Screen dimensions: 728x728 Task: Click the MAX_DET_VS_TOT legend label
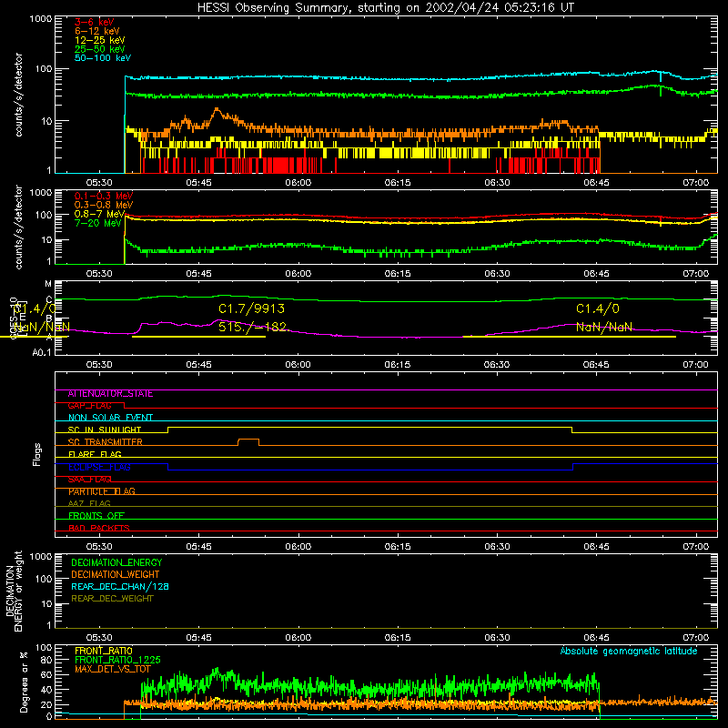(x=113, y=669)
